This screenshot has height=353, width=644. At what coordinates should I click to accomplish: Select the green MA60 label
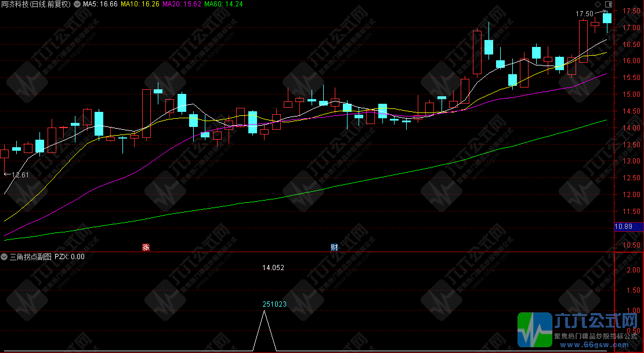(x=223, y=4)
